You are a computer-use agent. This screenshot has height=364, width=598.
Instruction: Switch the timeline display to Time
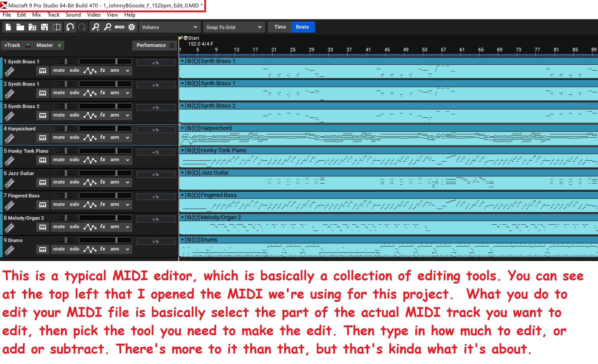(x=280, y=27)
